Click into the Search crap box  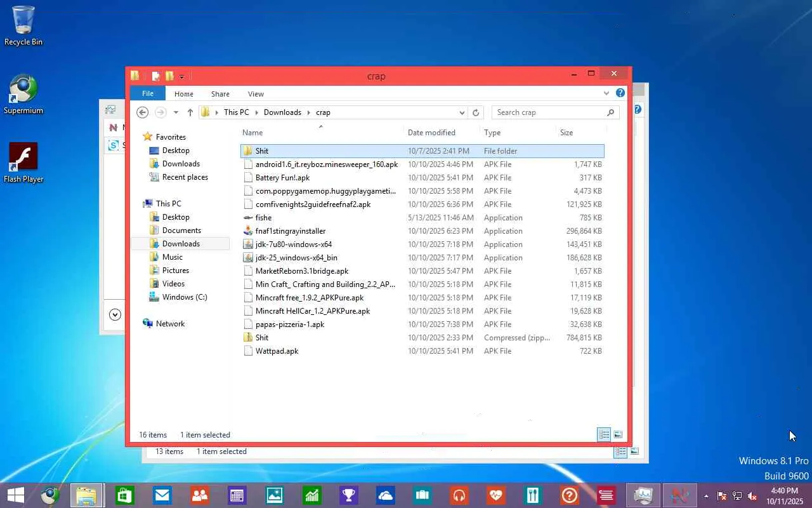(548, 112)
